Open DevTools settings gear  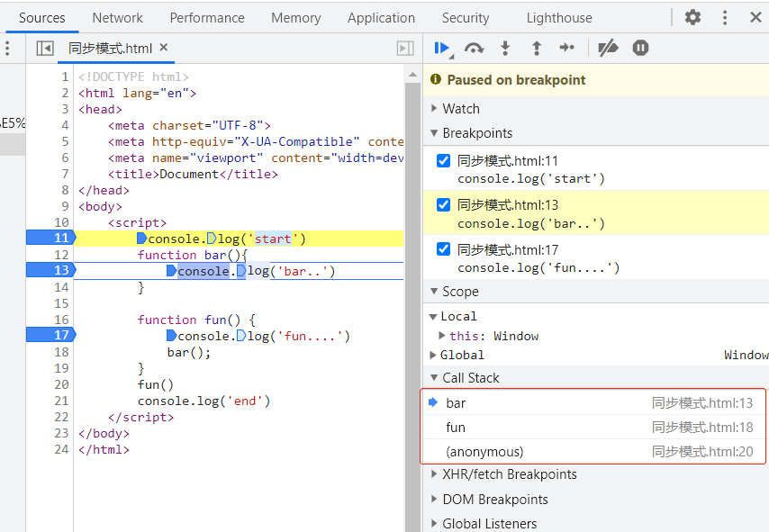point(692,18)
